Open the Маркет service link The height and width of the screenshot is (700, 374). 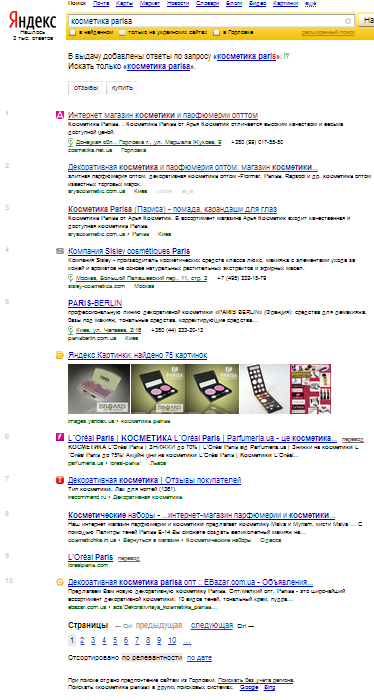pos(150,3)
